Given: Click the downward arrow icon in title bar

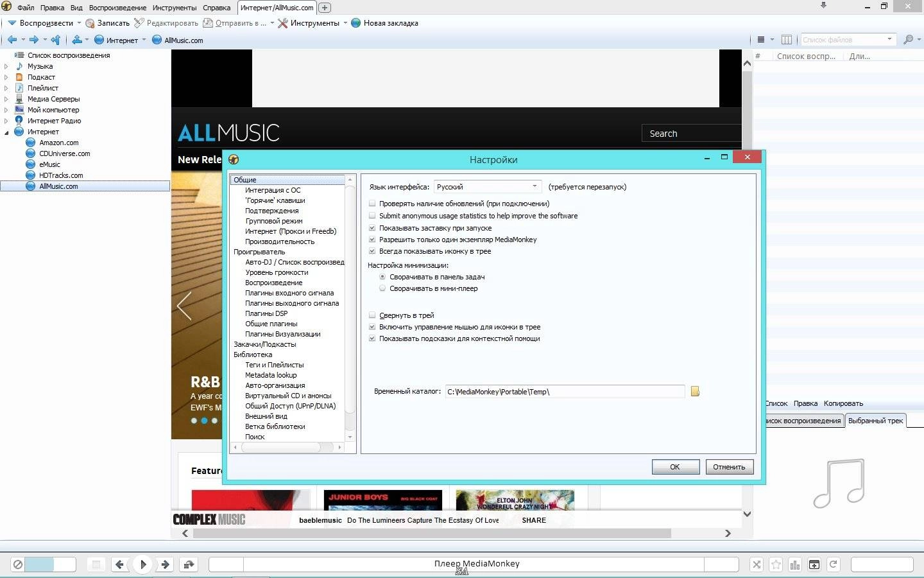Looking at the screenshot, I should point(823,6).
